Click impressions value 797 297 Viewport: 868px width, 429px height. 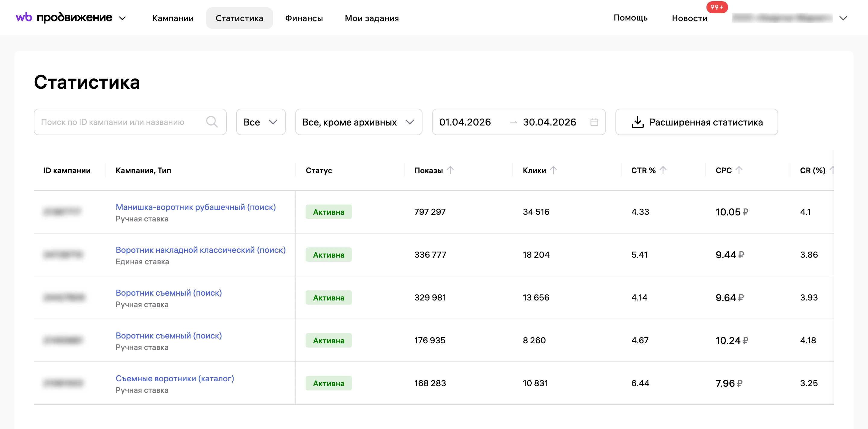(x=429, y=212)
